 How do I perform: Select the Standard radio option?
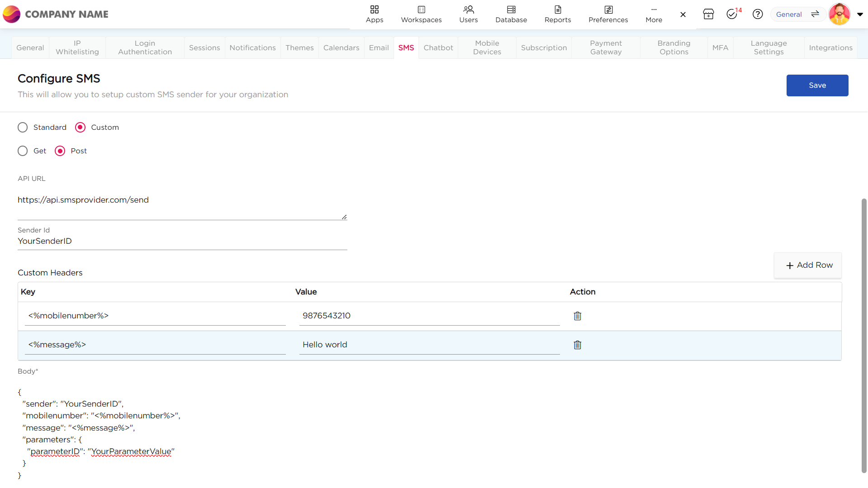pyautogui.click(x=23, y=128)
